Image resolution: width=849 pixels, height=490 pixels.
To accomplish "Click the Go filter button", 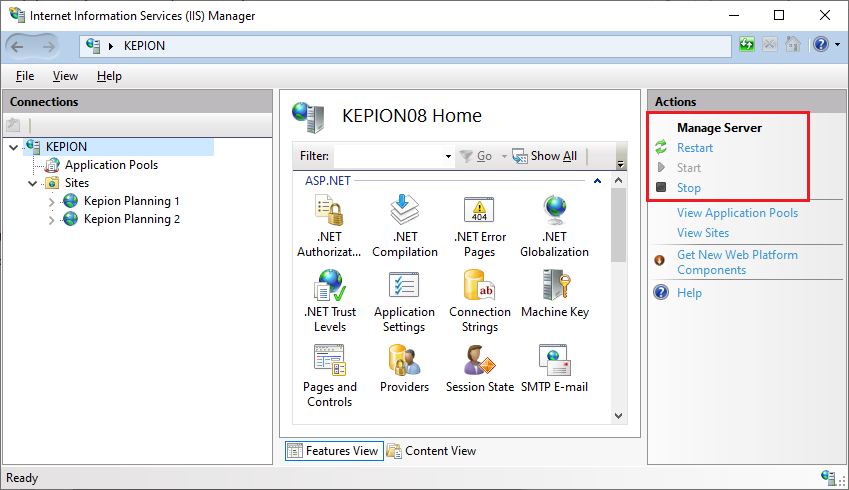I will click(476, 156).
